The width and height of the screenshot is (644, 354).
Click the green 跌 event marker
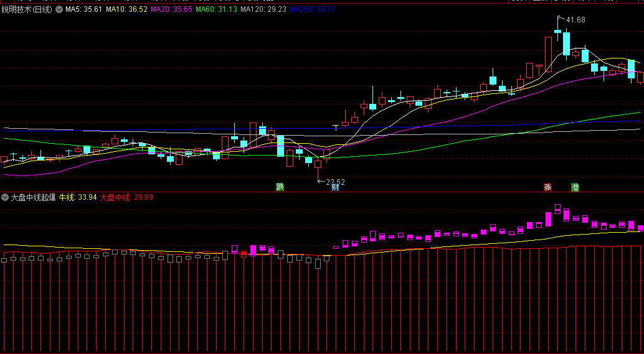click(280, 187)
